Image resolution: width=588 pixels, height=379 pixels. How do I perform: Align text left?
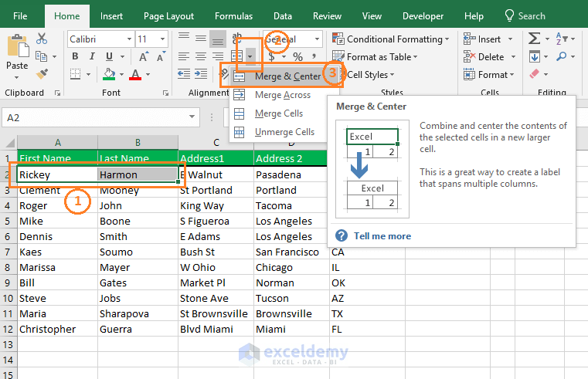[184, 56]
